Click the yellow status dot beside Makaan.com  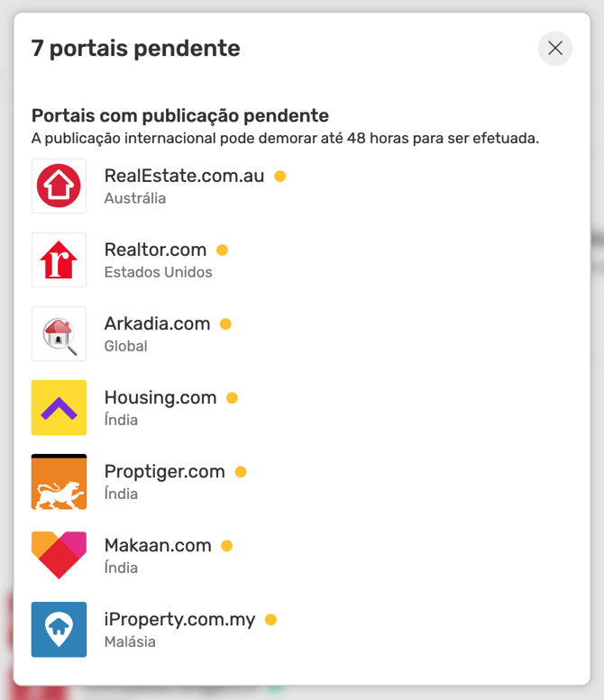tap(227, 546)
